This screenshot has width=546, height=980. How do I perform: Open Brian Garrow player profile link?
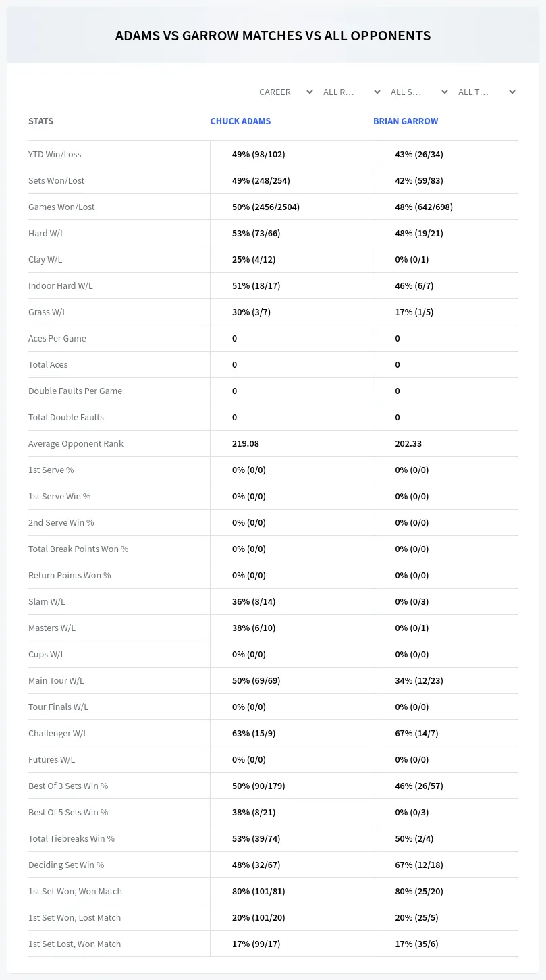tap(406, 121)
